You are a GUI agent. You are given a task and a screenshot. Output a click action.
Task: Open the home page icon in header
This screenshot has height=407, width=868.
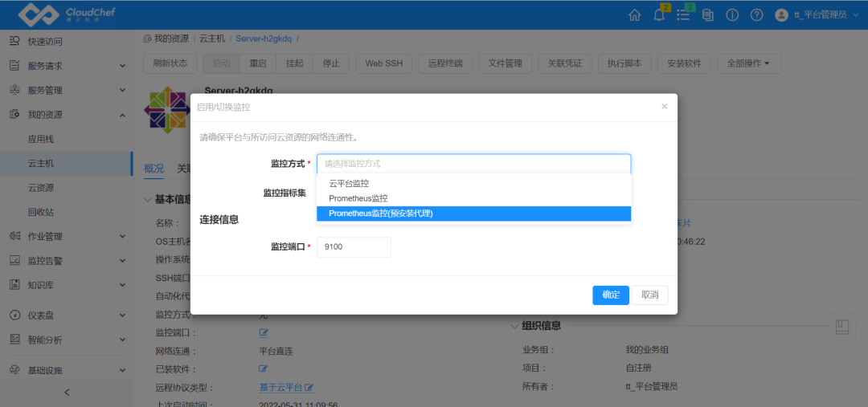635,15
